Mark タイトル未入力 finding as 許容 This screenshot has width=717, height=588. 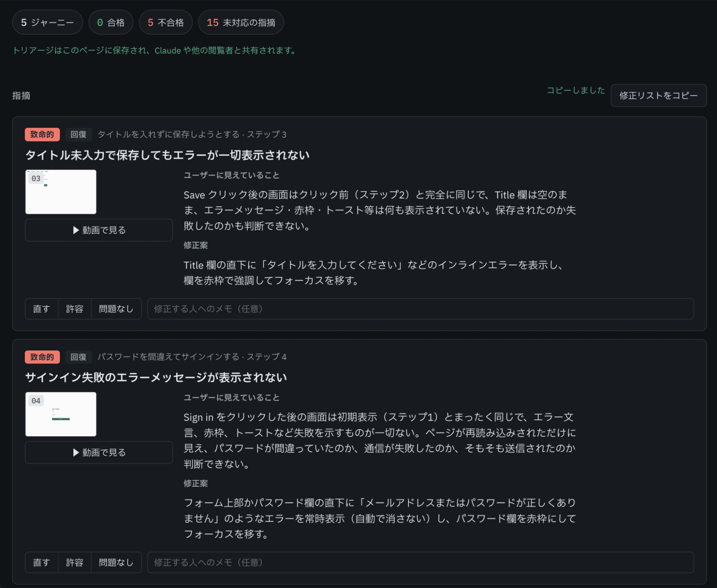(x=75, y=309)
